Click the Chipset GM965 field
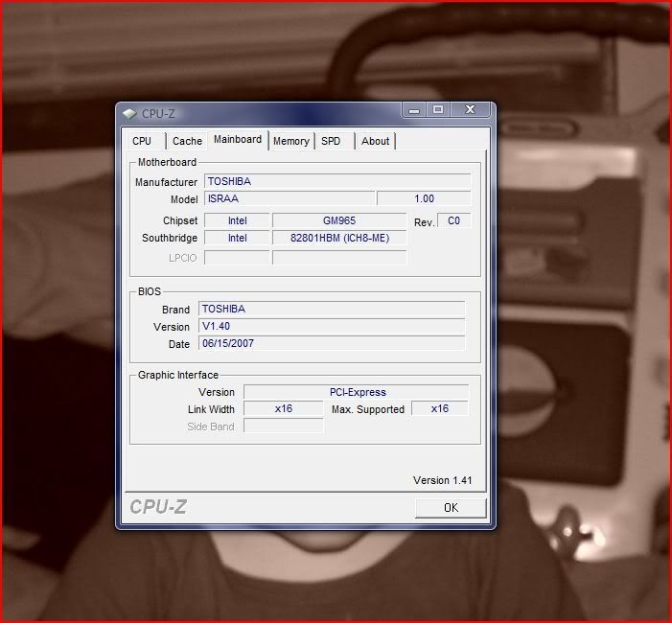Screen dimensions: 672x623 point(339,220)
